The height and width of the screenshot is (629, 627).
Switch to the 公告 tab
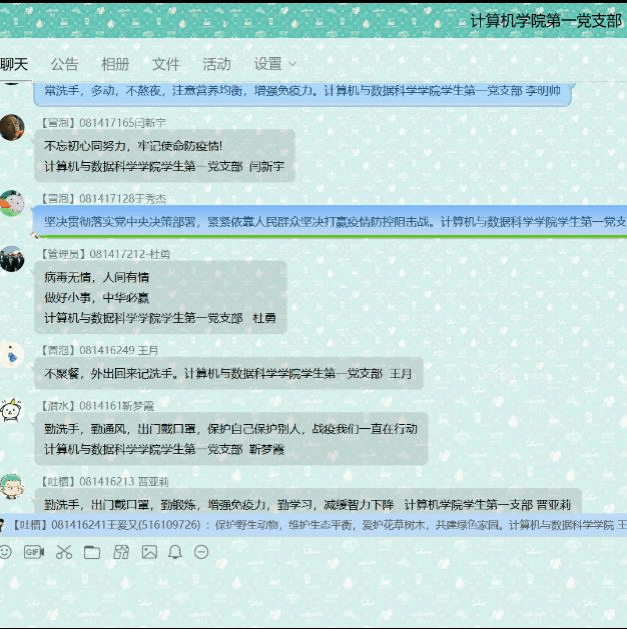[x=64, y=64]
